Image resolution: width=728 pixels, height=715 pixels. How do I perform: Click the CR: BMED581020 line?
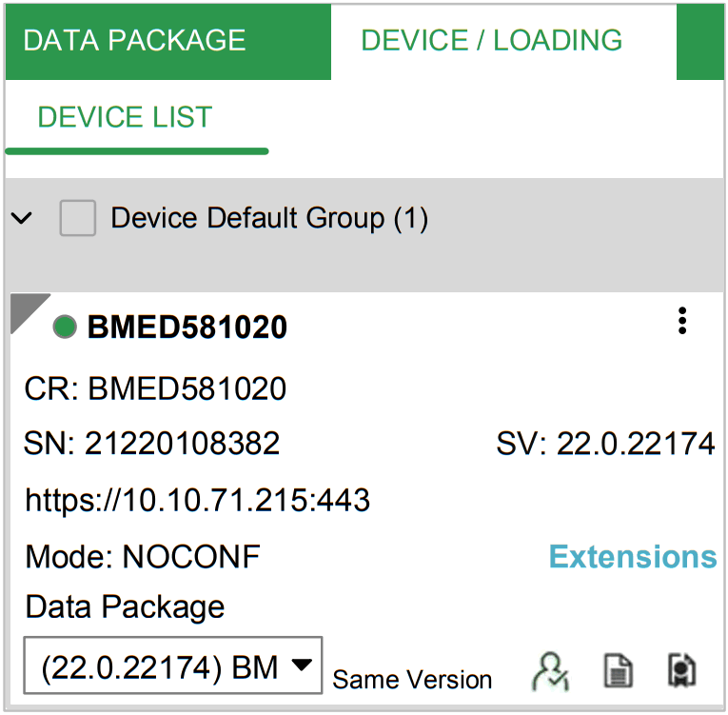[x=155, y=388]
